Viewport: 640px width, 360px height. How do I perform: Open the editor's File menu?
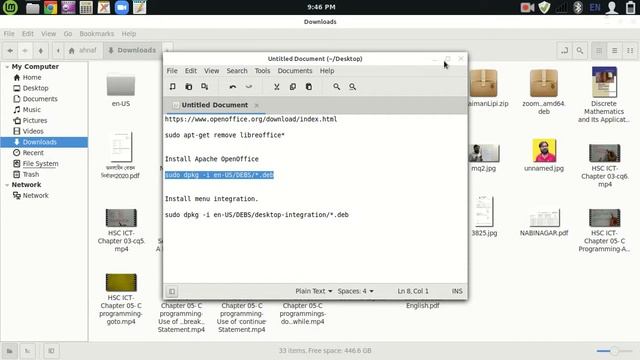pyautogui.click(x=172, y=71)
